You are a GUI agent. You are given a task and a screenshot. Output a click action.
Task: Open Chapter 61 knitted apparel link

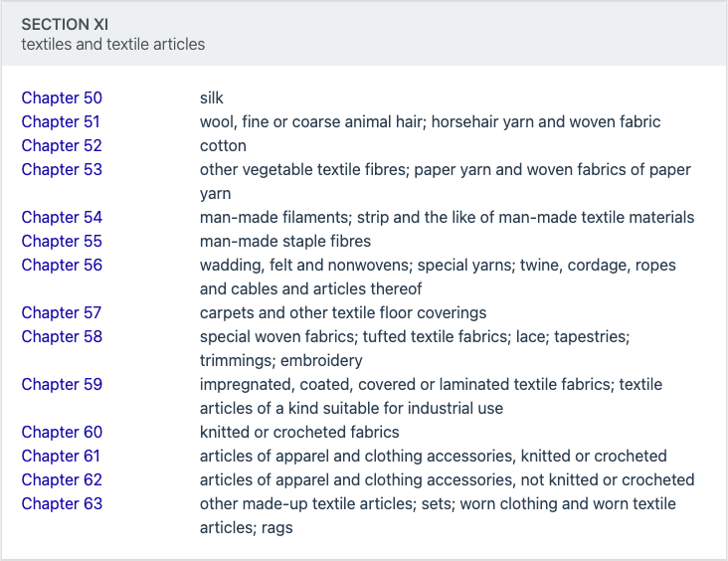61,456
